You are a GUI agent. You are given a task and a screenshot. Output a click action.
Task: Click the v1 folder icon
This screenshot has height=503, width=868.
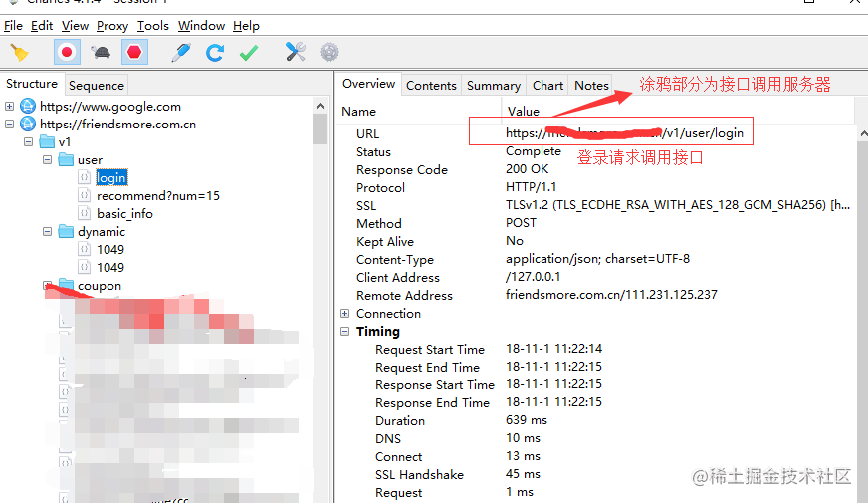47,141
